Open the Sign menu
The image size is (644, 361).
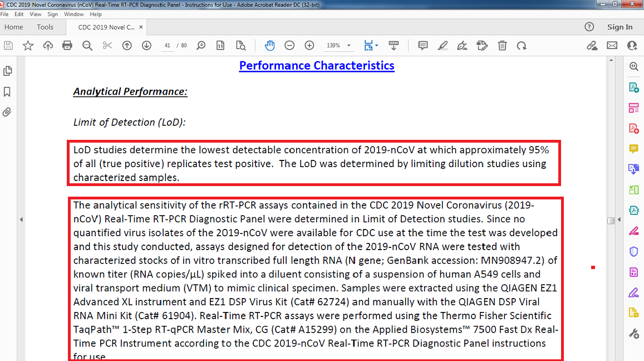click(52, 14)
